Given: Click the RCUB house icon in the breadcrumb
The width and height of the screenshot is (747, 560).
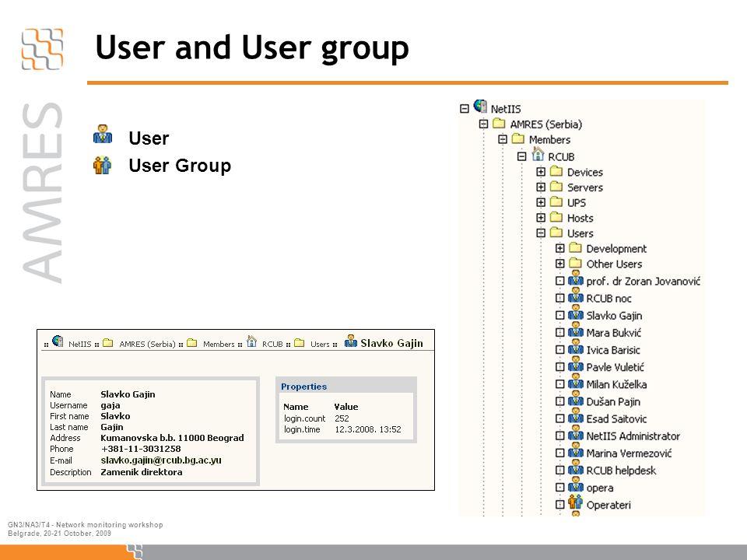Looking at the screenshot, I should (251, 341).
